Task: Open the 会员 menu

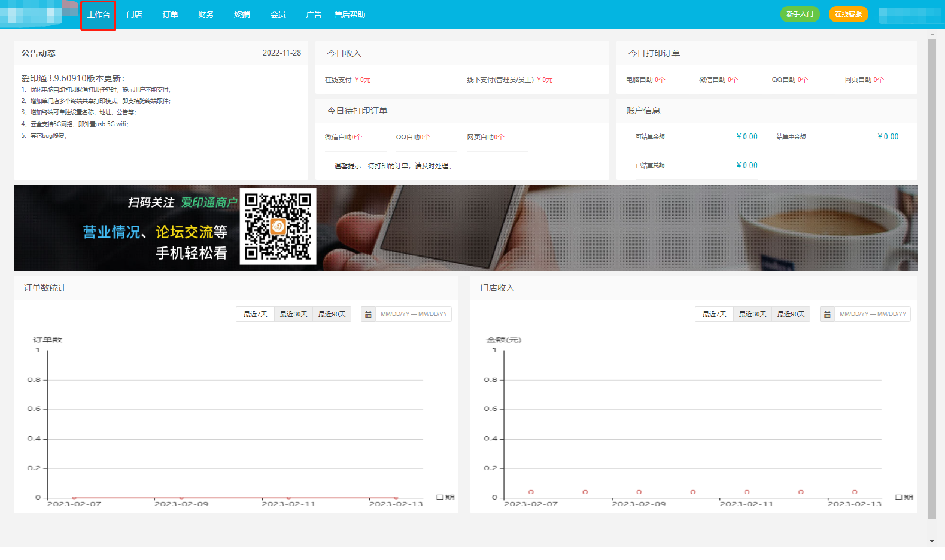Action: [x=278, y=14]
